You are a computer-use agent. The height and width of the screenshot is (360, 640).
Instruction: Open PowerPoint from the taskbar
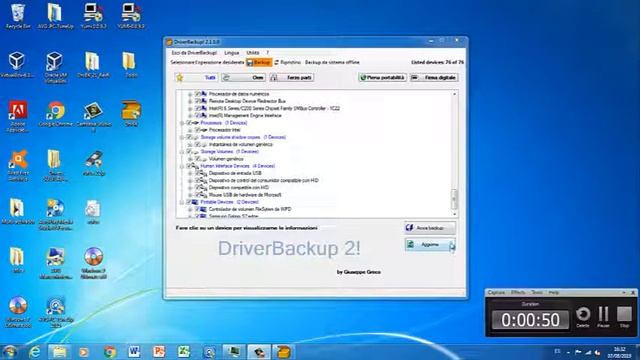coord(159,351)
